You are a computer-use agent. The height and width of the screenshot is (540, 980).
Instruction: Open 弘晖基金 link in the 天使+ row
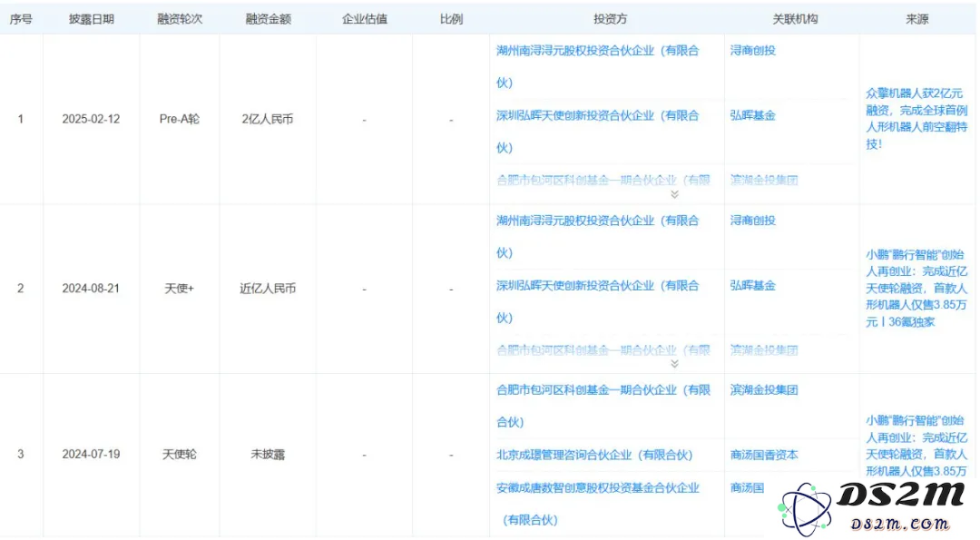click(x=753, y=286)
